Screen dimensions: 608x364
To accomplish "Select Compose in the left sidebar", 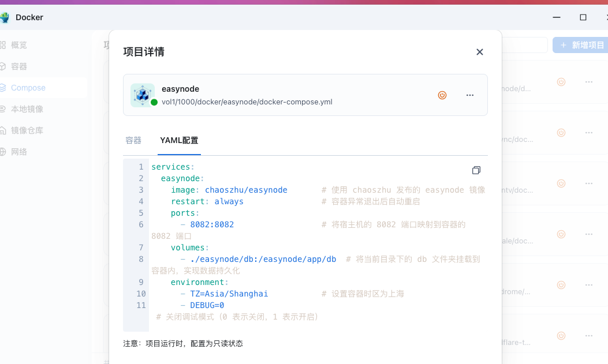I will [28, 88].
